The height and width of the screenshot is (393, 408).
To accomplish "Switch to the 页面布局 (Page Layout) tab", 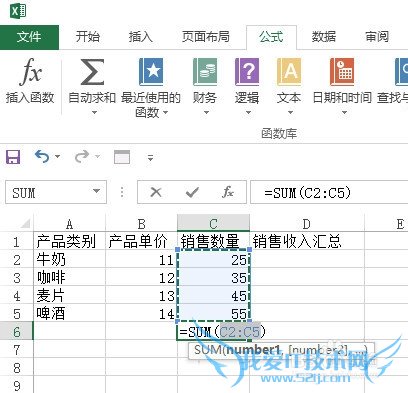I will tap(206, 37).
